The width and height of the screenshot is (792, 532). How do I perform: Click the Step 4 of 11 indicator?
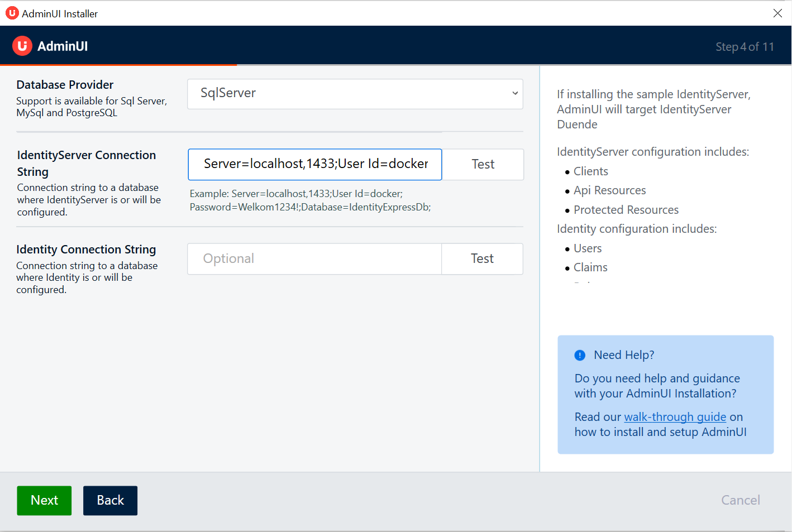pos(745,47)
